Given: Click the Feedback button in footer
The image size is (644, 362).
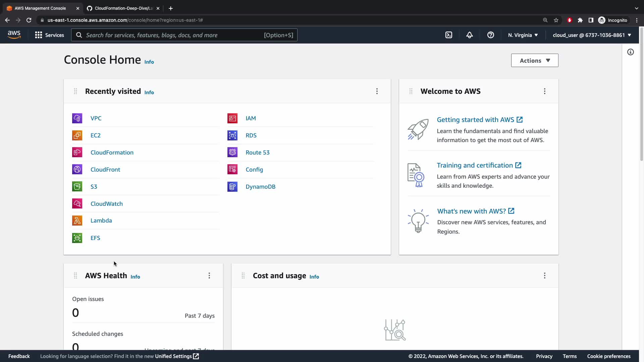Looking at the screenshot, I should point(19,356).
